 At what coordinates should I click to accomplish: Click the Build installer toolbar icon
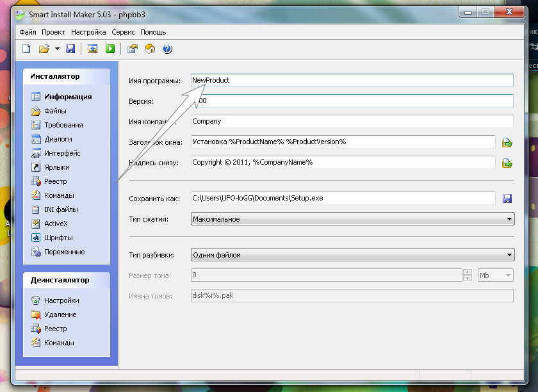click(93, 49)
